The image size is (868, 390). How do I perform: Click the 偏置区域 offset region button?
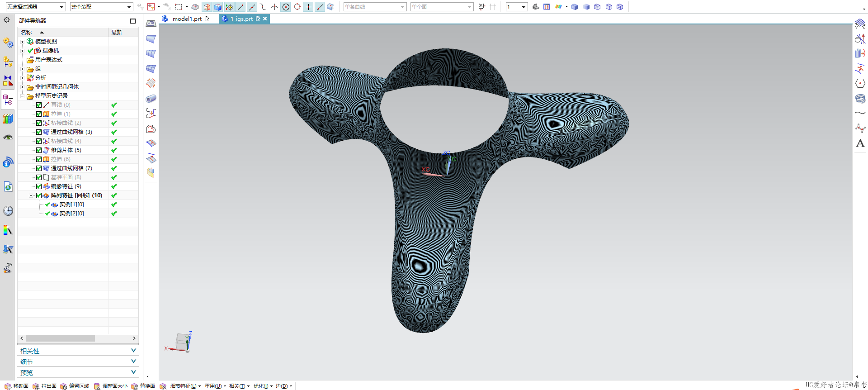(75, 386)
